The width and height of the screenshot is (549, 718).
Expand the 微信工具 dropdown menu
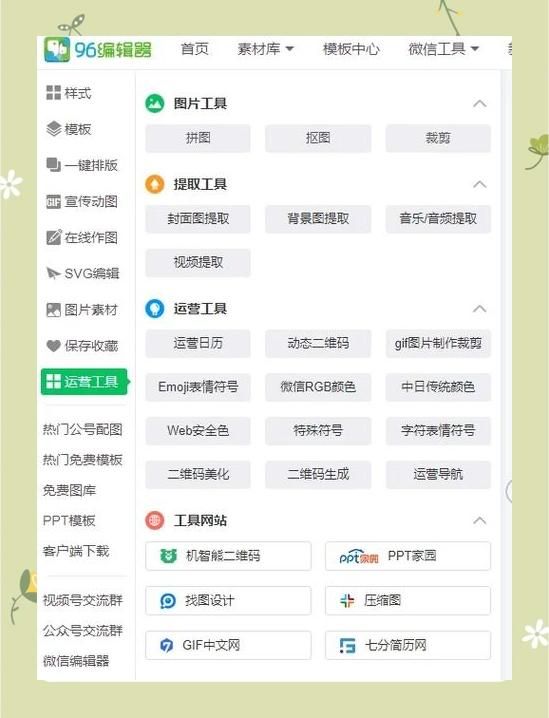(443, 49)
